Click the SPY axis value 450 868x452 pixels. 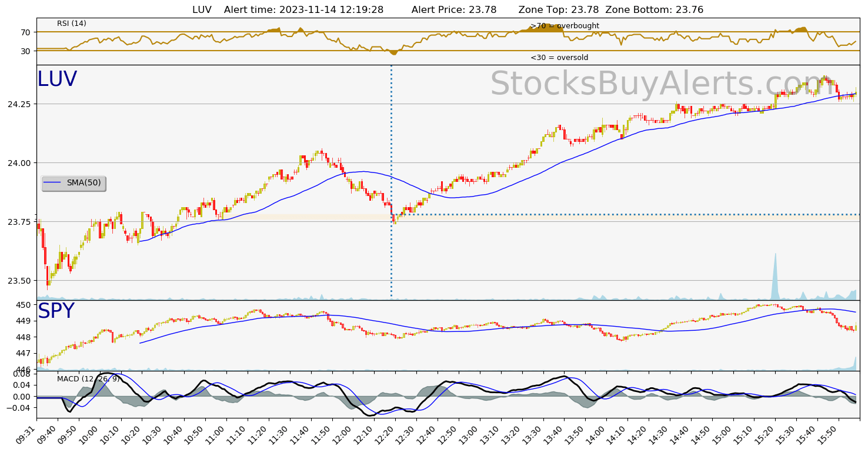[x=24, y=305]
